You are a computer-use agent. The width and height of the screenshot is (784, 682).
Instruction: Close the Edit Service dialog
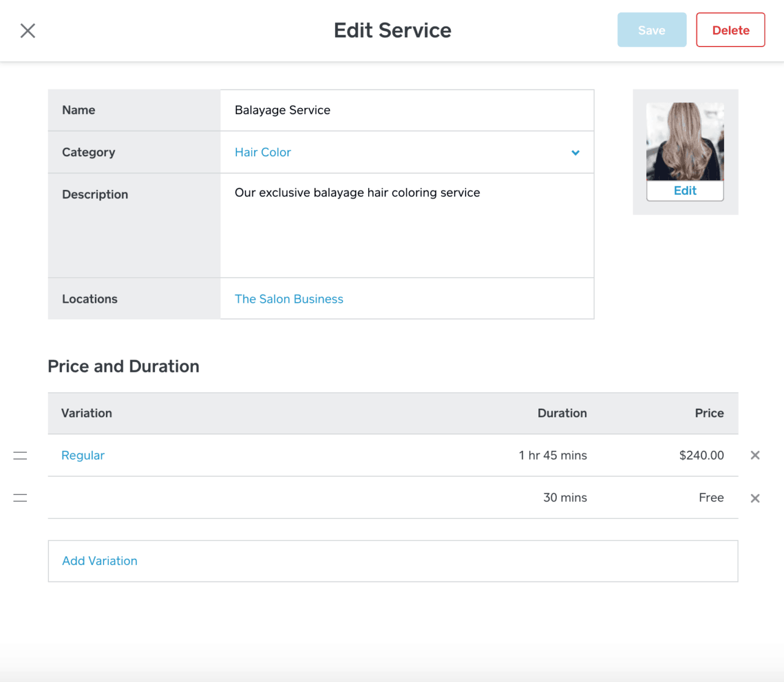[x=28, y=31]
